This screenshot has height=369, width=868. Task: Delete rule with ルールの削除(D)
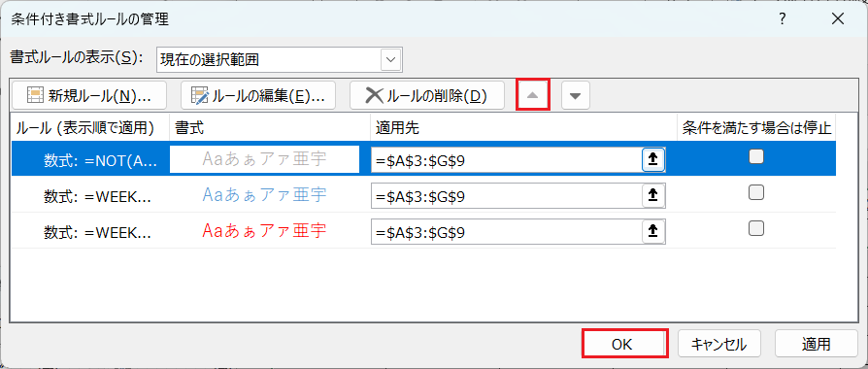427,96
